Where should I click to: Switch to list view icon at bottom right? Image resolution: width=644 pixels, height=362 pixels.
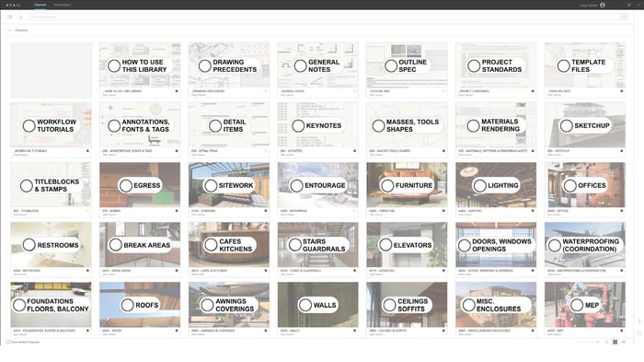pyautogui.click(x=624, y=342)
